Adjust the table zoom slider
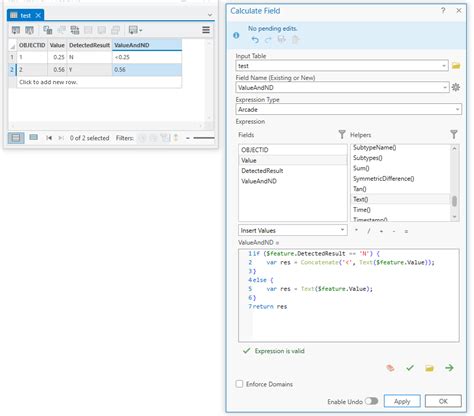 tap(203, 138)
